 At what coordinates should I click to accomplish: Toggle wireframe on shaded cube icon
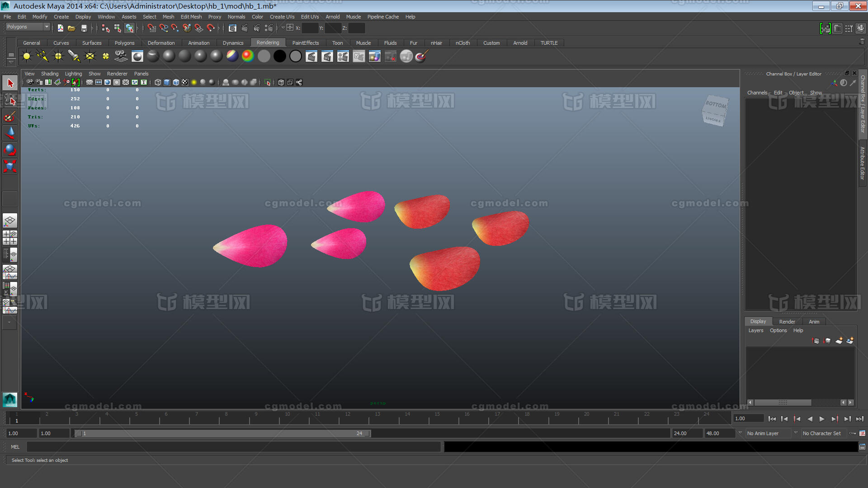point(176,82)
